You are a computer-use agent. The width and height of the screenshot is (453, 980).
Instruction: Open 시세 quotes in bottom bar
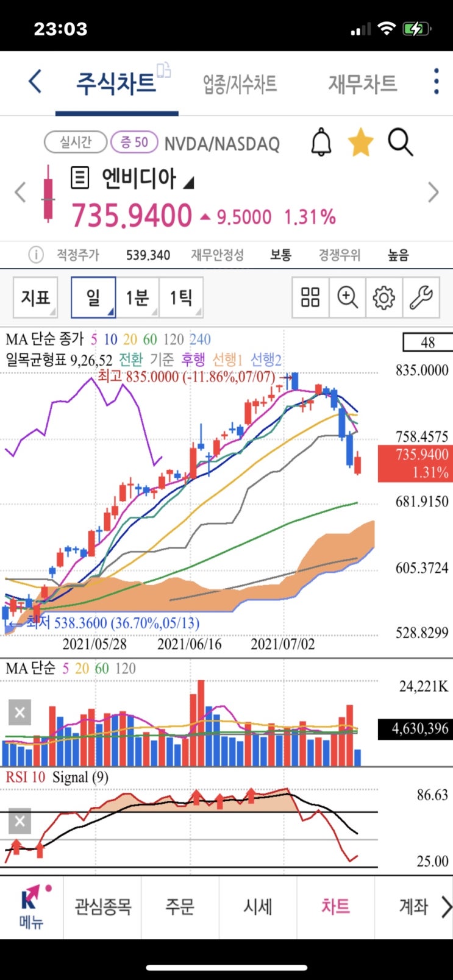(258, 907)
